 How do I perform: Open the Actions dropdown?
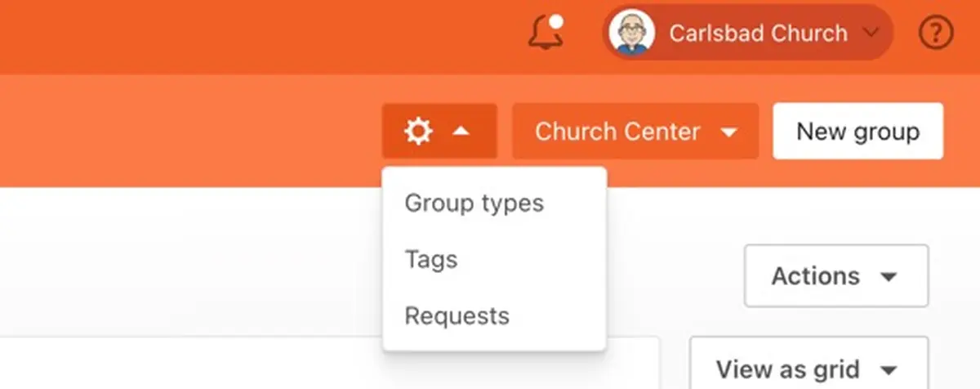coord(835,276)
